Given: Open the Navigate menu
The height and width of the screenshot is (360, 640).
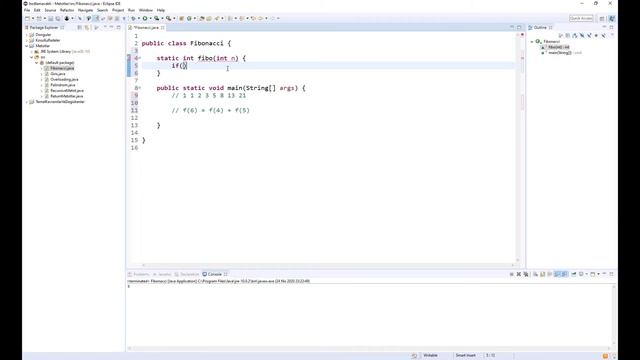Looking at the screenshot, I should pos(85,10).
